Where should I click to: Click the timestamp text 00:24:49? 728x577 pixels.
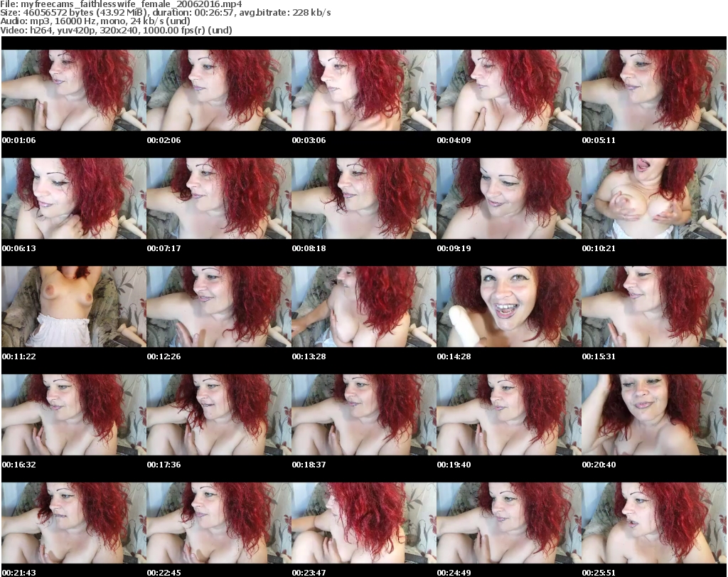coord(454,573)
